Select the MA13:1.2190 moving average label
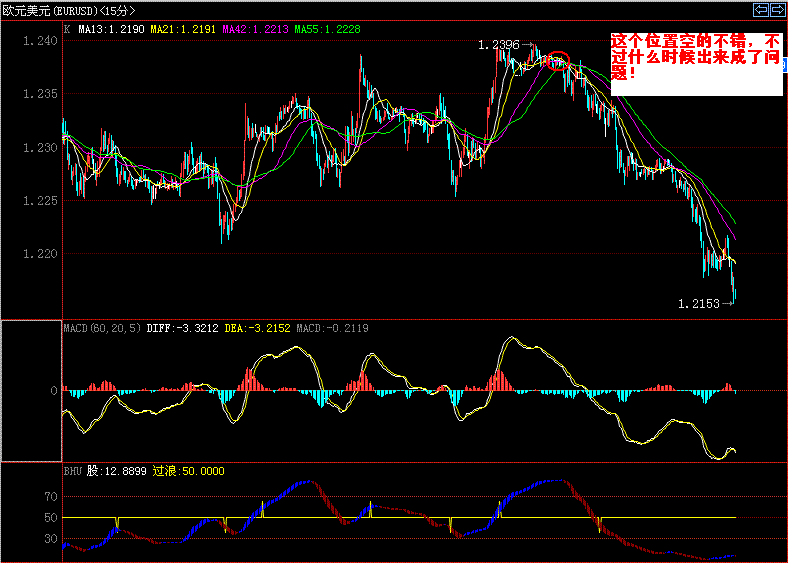Screen dimensions: 788x563 pos(111,29)
